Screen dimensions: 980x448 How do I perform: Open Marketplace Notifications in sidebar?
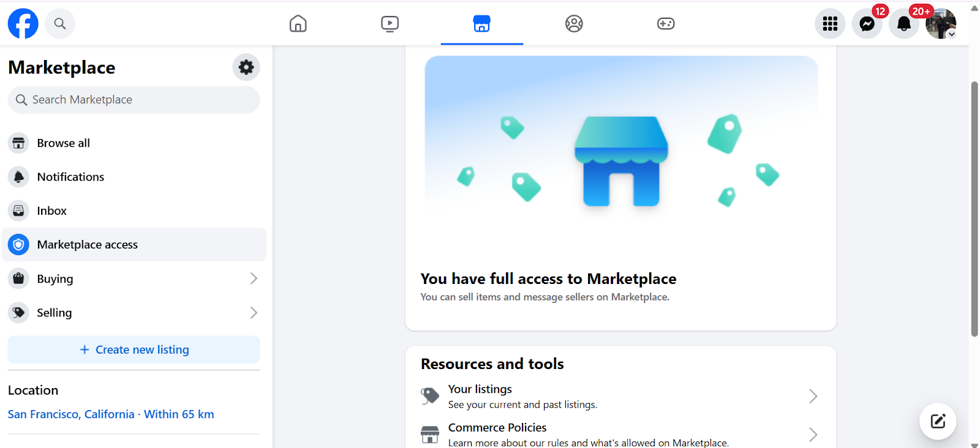[134, 177]
